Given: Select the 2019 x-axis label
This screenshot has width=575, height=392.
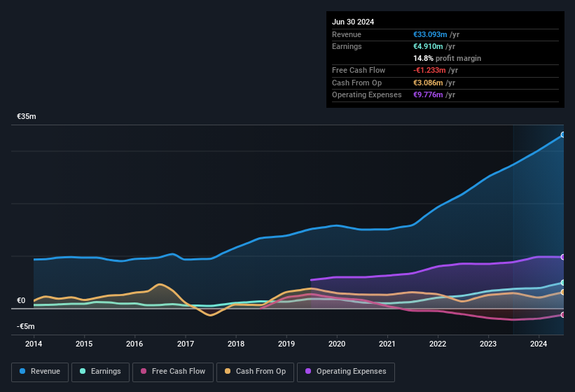Looking at the screenshot, I should coord(286,344).
